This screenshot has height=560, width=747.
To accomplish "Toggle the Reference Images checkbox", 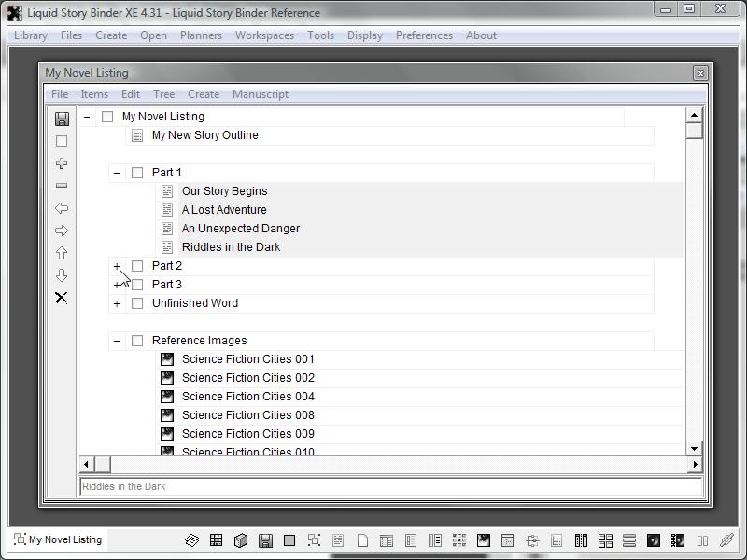I will (137, 341).
